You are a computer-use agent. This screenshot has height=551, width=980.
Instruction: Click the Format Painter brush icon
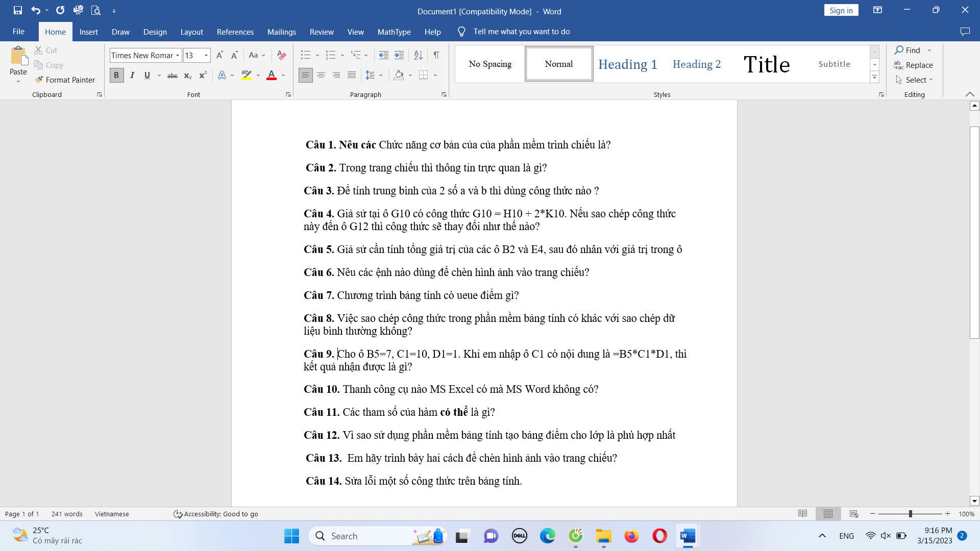pos(39,80)
